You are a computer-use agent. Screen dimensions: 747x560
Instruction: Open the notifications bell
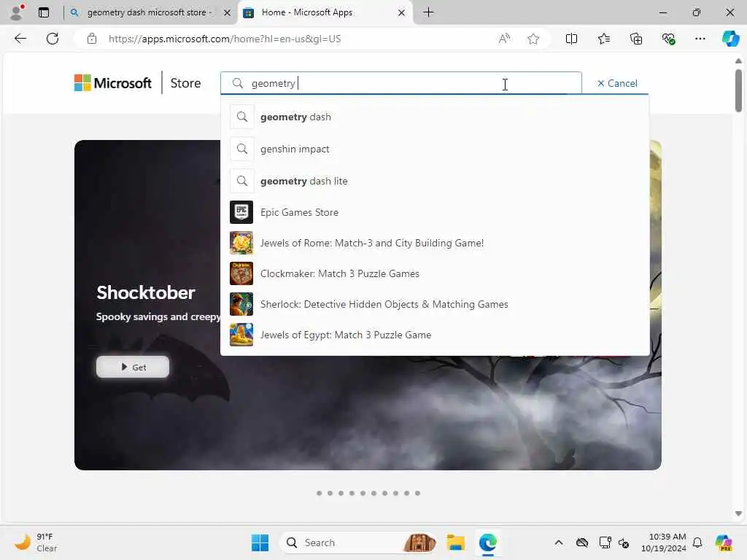[x=697, y=542]
